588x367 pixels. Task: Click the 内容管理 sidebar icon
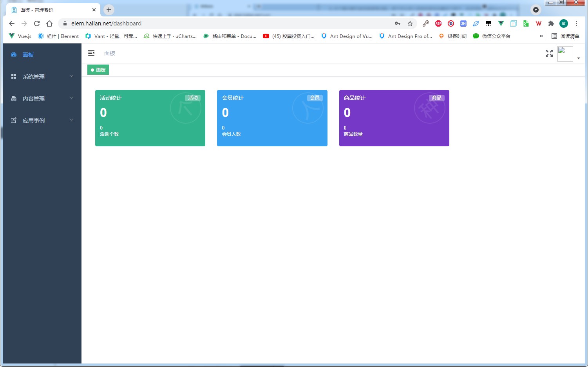click(x=14, y=98)
